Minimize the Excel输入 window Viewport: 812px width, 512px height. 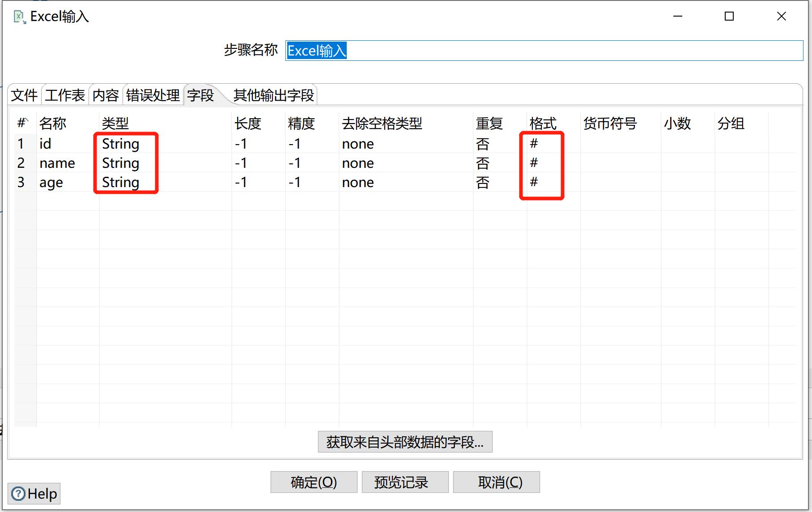pos(678,17)
